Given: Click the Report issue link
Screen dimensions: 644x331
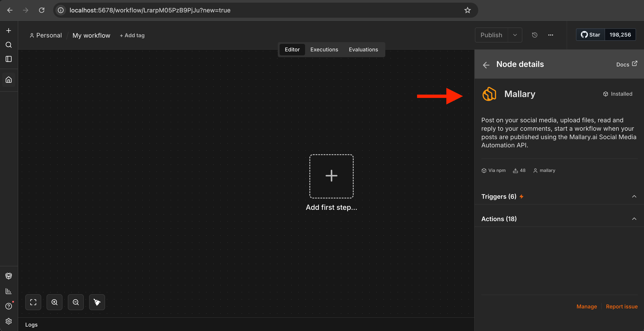Looking at the screenshot, I should 622,306.
